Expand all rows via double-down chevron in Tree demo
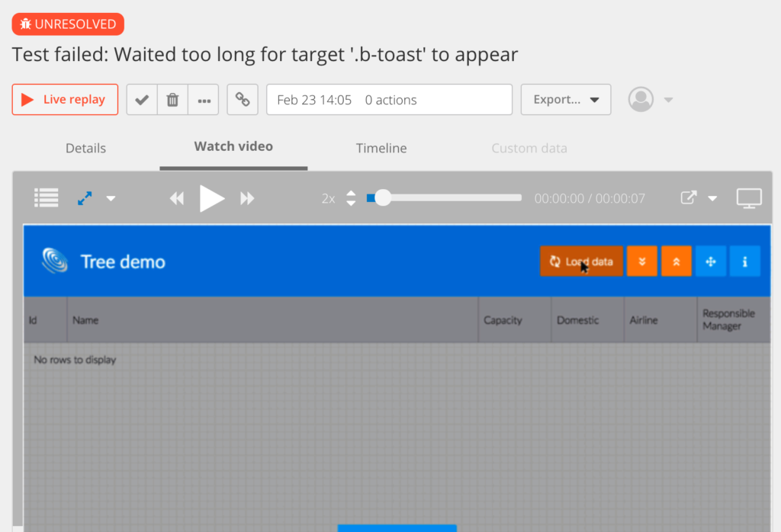Image resolution: width=781 pixels, height=532 pixels. 641,261
